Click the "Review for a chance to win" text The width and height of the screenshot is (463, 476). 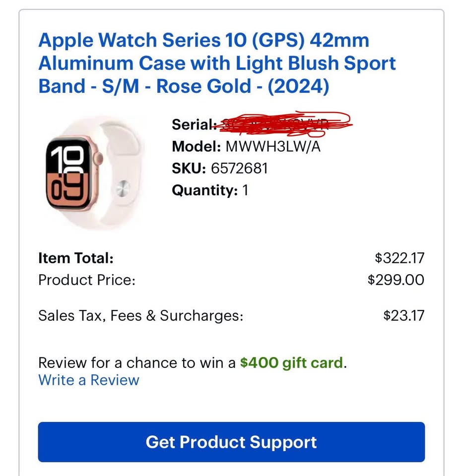(137, 363)
